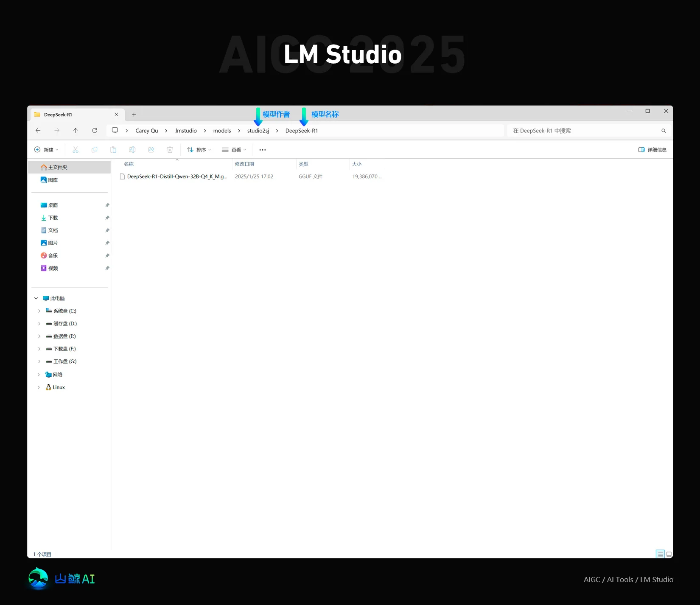Image resolution: width=700 pixels, height=605 pixels.
Task: Sort files by the 大小 column header
Action: tap(357, 164)
